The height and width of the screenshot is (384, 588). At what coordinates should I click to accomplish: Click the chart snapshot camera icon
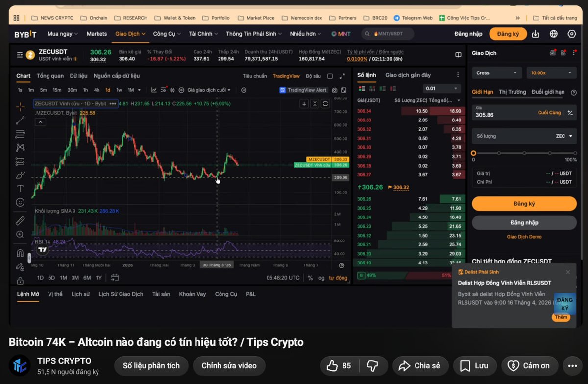[335, 90]
